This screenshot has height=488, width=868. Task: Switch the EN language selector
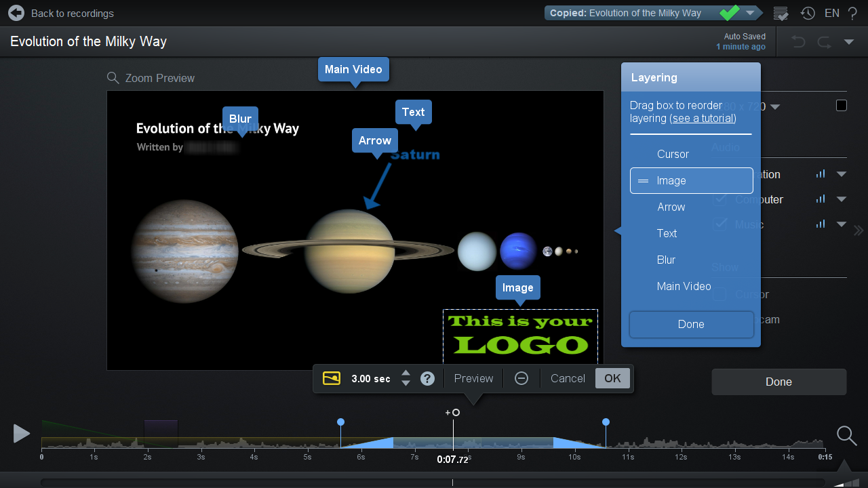tap(832, 13)
